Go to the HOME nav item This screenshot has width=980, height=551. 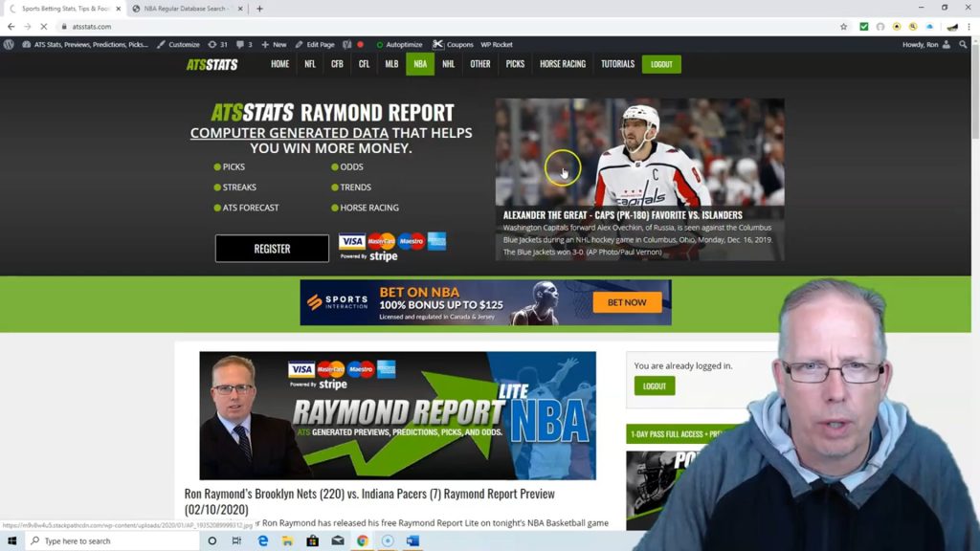280,64
